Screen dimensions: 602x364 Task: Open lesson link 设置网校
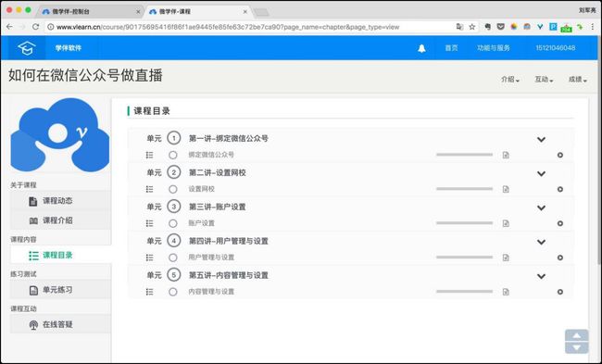[201, 189]
